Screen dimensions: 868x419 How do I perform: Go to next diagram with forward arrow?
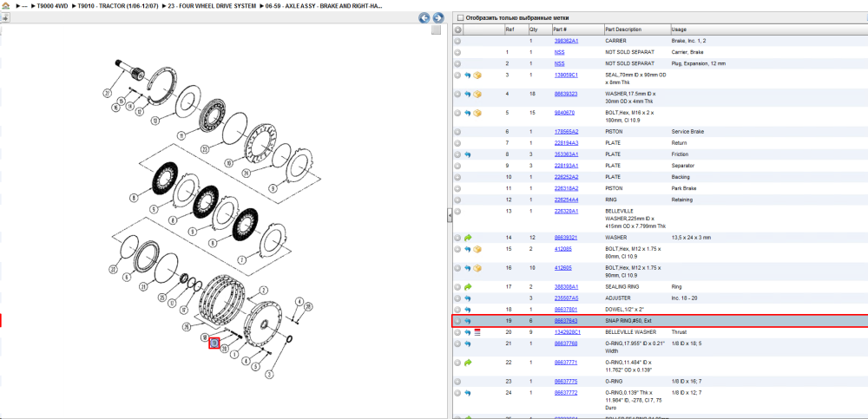pyautogui.click(x=437, y=17)
